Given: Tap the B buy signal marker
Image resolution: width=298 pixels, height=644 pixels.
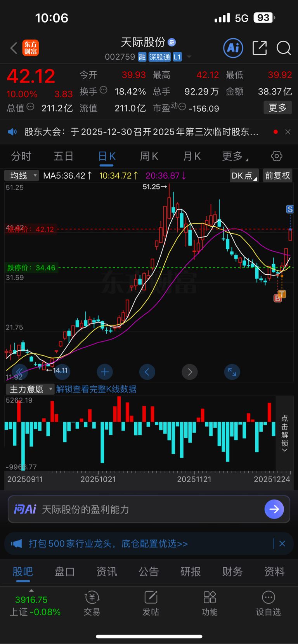Looking at the screenshot, I should [x=277, y=298].
